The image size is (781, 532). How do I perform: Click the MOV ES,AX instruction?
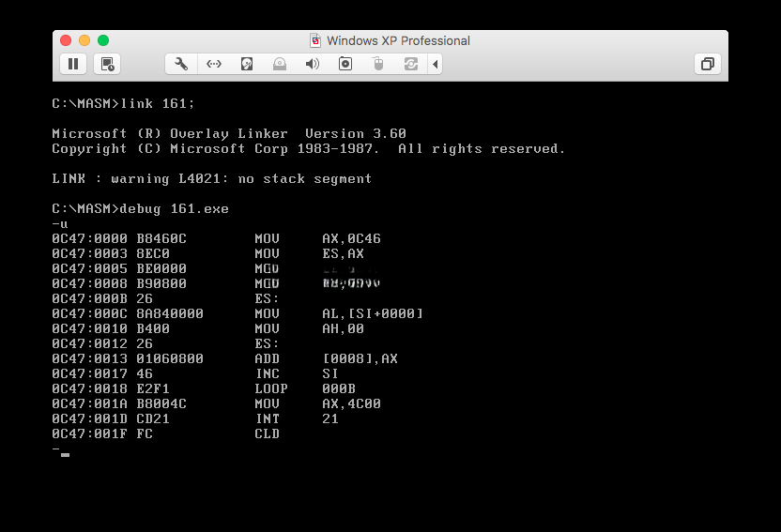208,254
